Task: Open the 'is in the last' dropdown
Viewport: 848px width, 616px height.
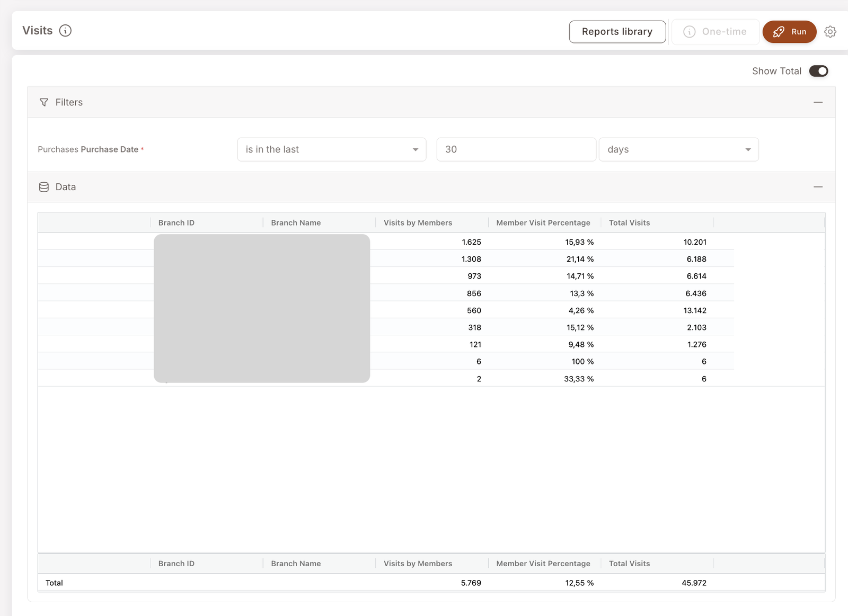Action: pos(332,149)
